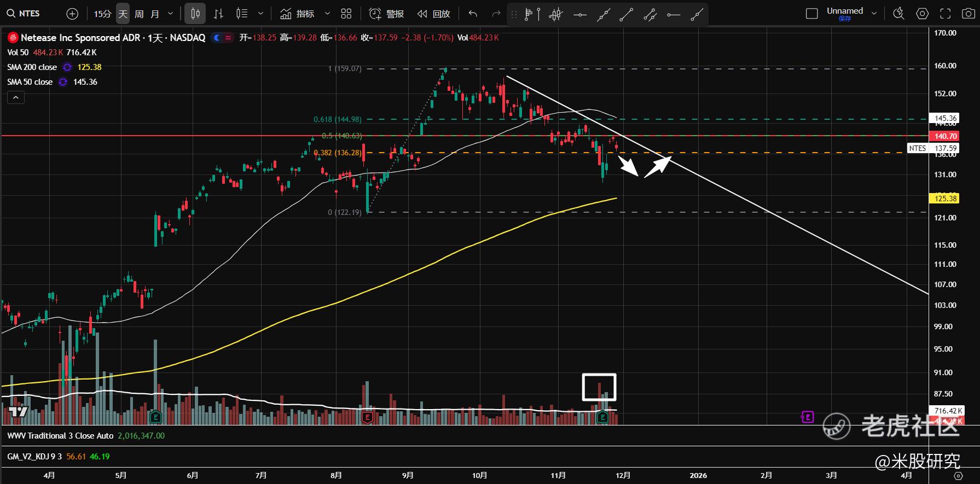The width and height of the screenshot is (980, 484).
Task: Open time axis settings hexagon
Action: (x=958, y=476)
